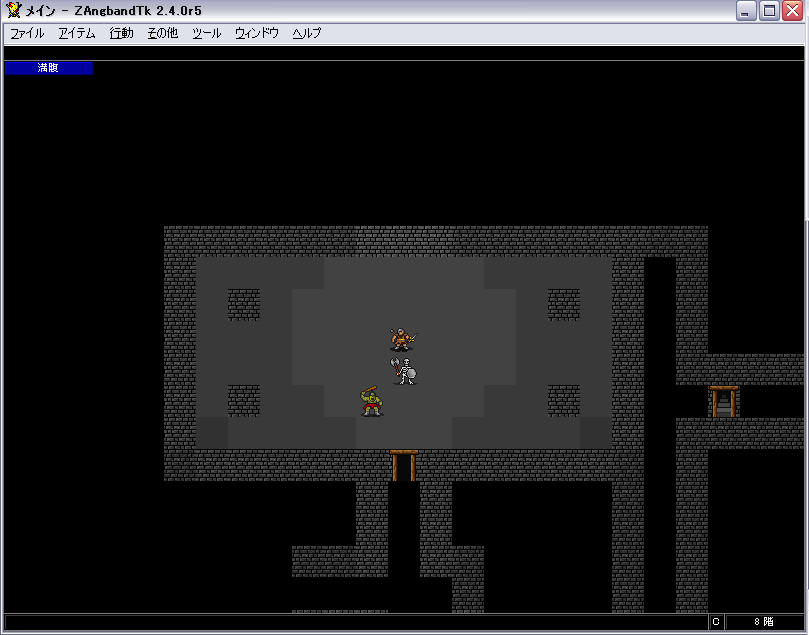
Task: Click the skeleton monster with axe and shield
Action: tap(404, 371)
